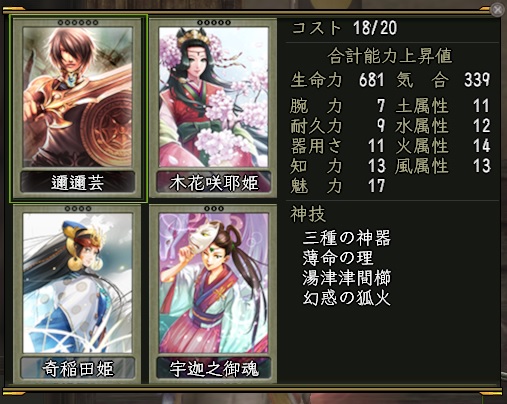The height and width of the screenshot is (404, 507).
Task: Select the 木花咲耶姫 cherry blossom card portrait
Action: (213, 97)
